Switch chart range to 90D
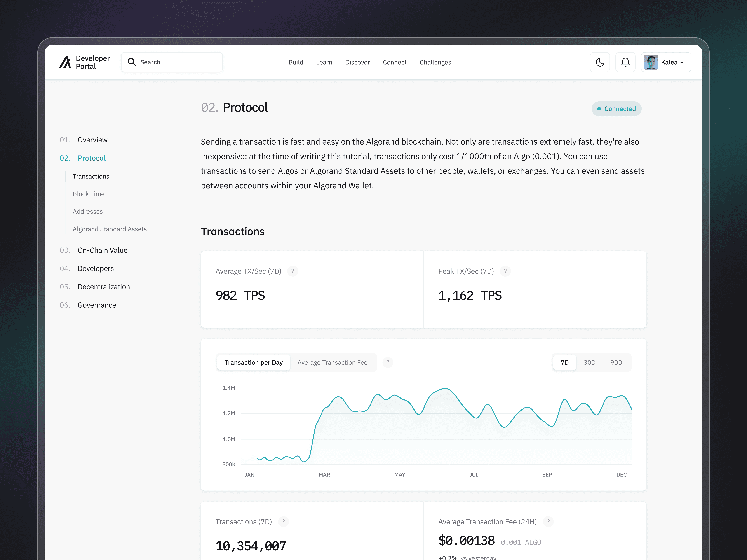747x560 pixels. (x=616, y=363)
